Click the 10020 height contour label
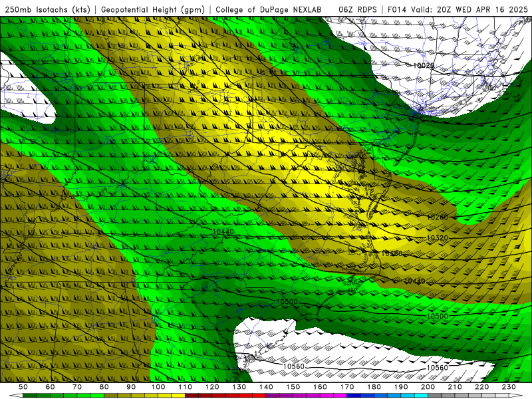The image size is (532, 399). point(423,65)
